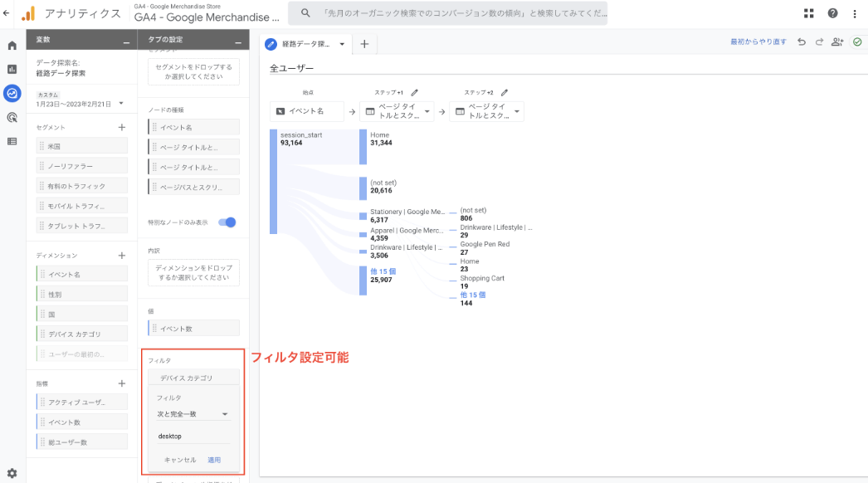Open the share exploration people icon
The height and width of the screenshot is (483, 868).
click(x=837, y=41)
